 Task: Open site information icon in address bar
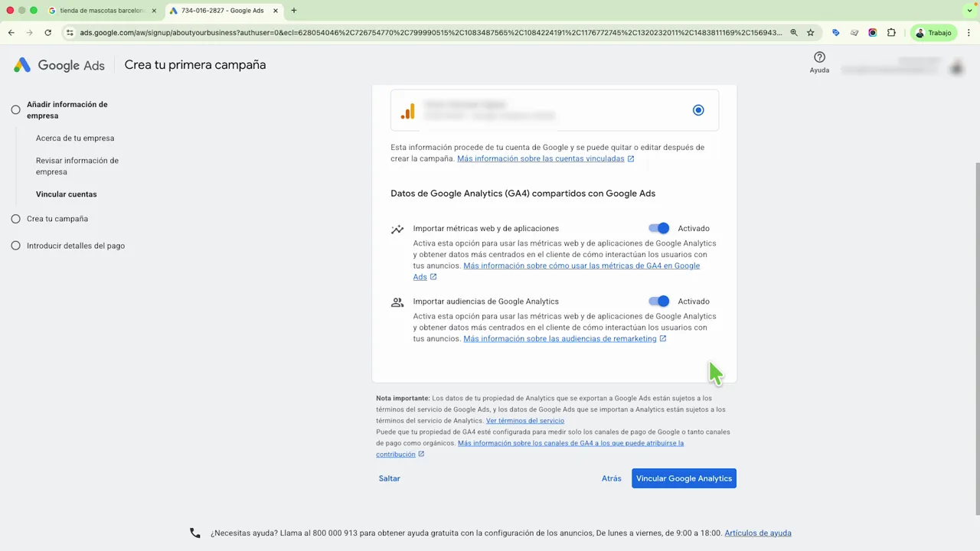tap(70, 33)
